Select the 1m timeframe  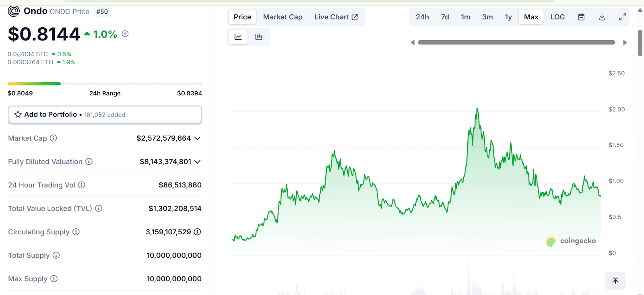[x=466, y=17]
